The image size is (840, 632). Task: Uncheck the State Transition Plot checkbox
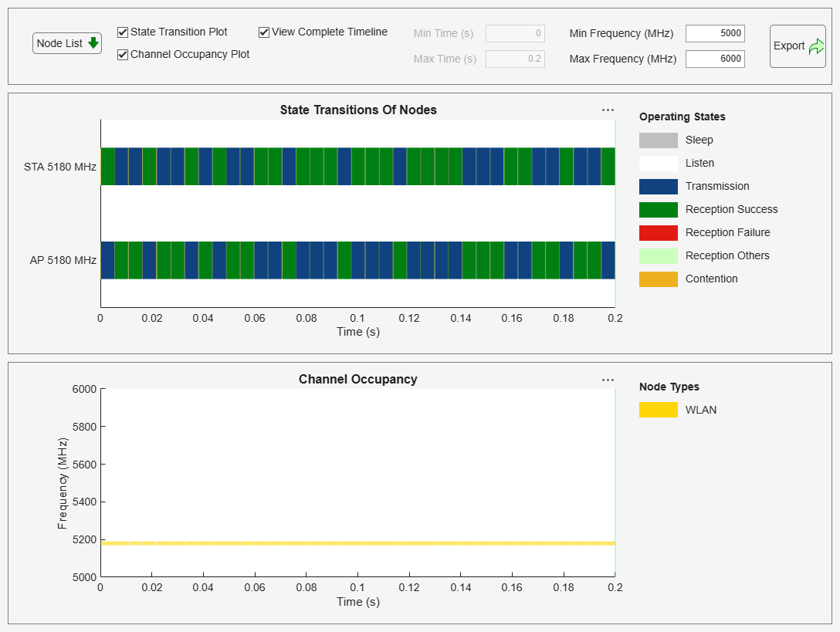(x=121, y=32)
